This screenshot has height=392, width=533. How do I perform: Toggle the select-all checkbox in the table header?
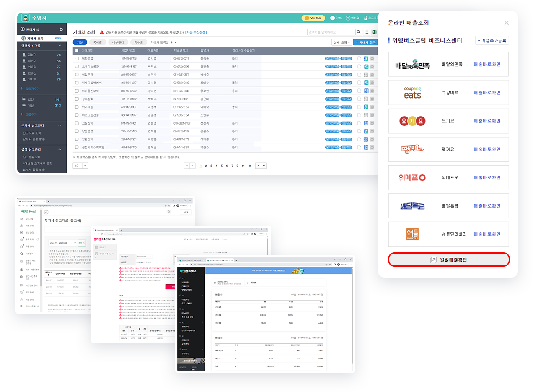pos(77,51)
